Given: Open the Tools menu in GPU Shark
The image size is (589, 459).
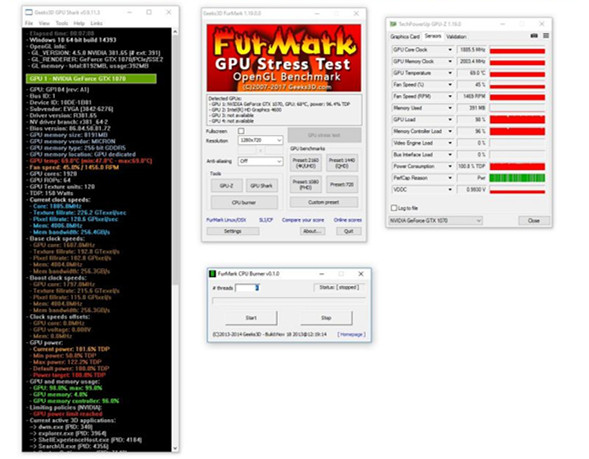Looking at the screenshot, I should [x=62, y=23].
